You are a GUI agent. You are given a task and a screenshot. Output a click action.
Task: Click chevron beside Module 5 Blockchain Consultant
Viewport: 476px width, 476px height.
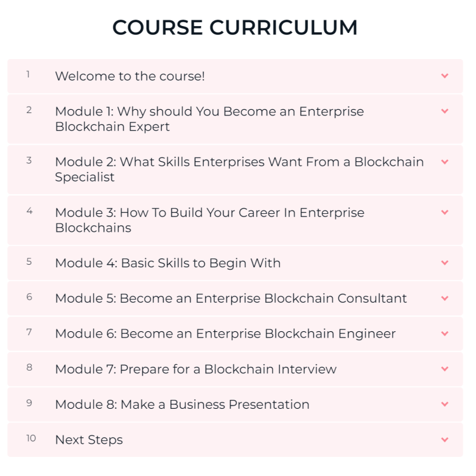tap(444, 298)
